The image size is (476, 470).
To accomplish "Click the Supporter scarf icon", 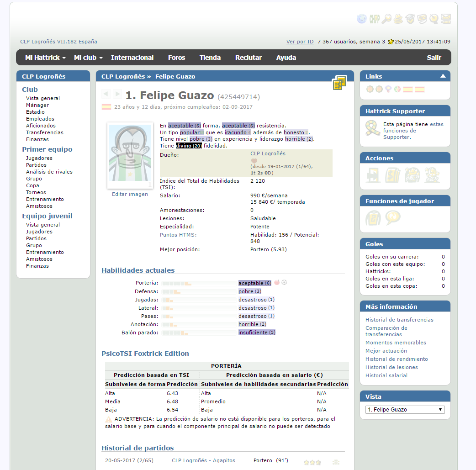I will 372,128.
